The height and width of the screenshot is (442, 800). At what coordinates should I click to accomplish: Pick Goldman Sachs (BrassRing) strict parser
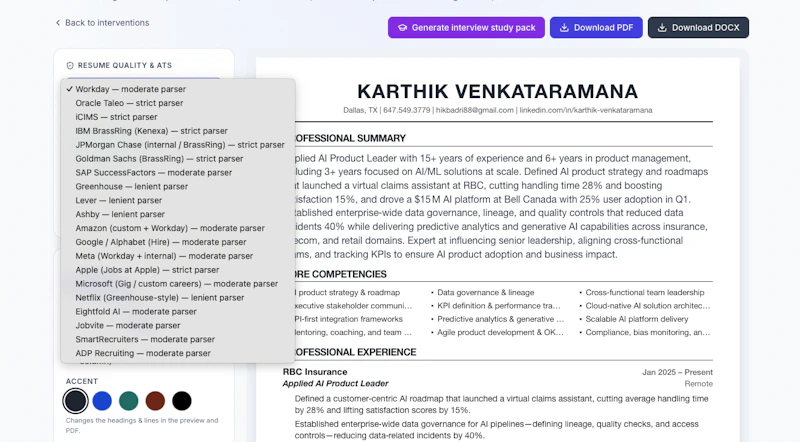(178, 158)
